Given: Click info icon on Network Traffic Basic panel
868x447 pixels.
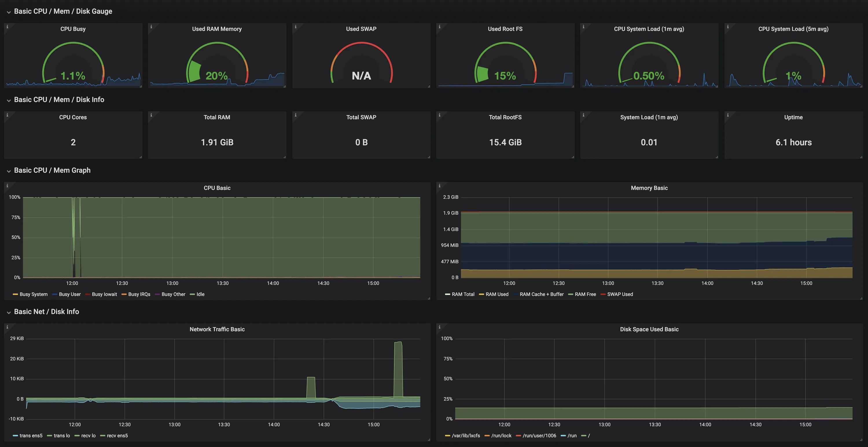Looking at the screenshot, I should 7,327.
